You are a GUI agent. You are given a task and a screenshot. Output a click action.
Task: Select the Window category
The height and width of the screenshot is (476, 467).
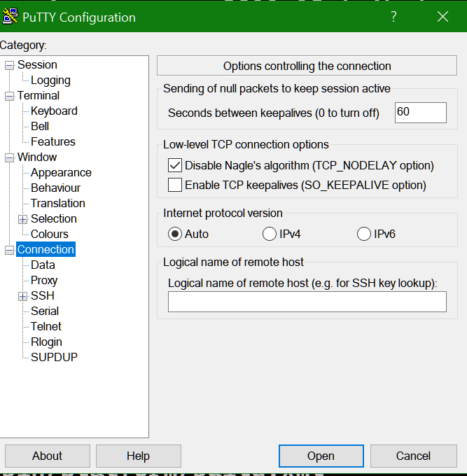click(x=37, y=157)
